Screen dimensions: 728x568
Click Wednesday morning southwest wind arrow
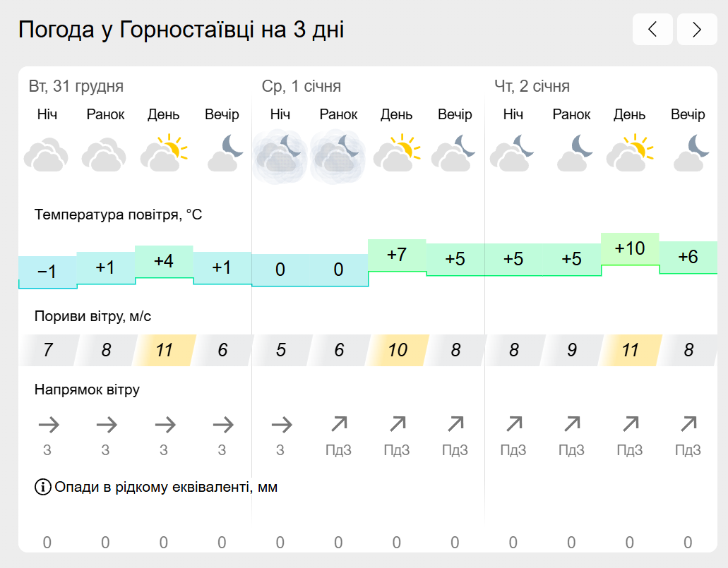[339, 423]
